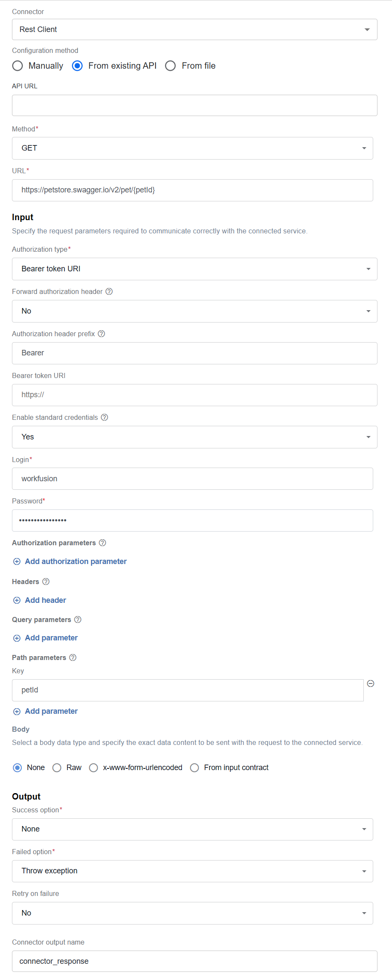The image size is (392, 980).
Task: Click help icon next to Path parameters
Action: [x=73, y=657]
